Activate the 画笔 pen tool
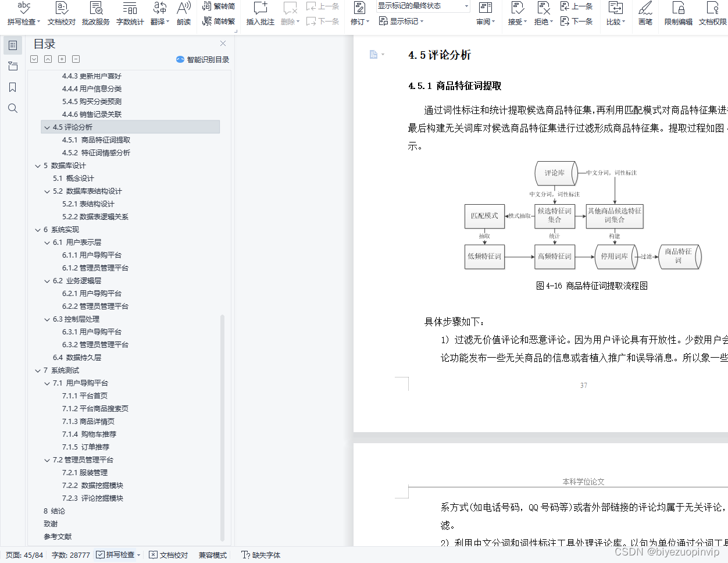The height and width of the screenshot is (563, 728). [645, 14]
